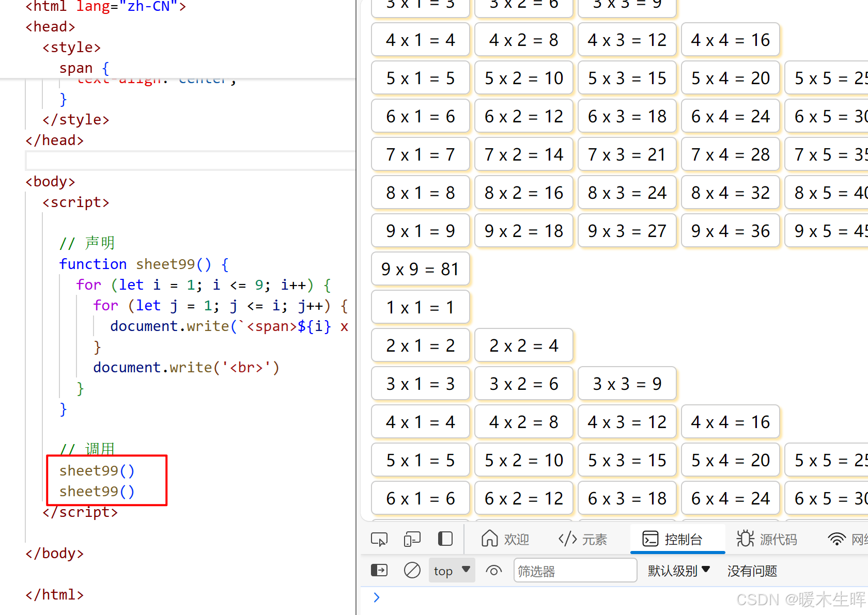The height and width of the screenshot is (615, 868).
Task: Click the first sheet99() call line
Action: click(x=97, y=470)
